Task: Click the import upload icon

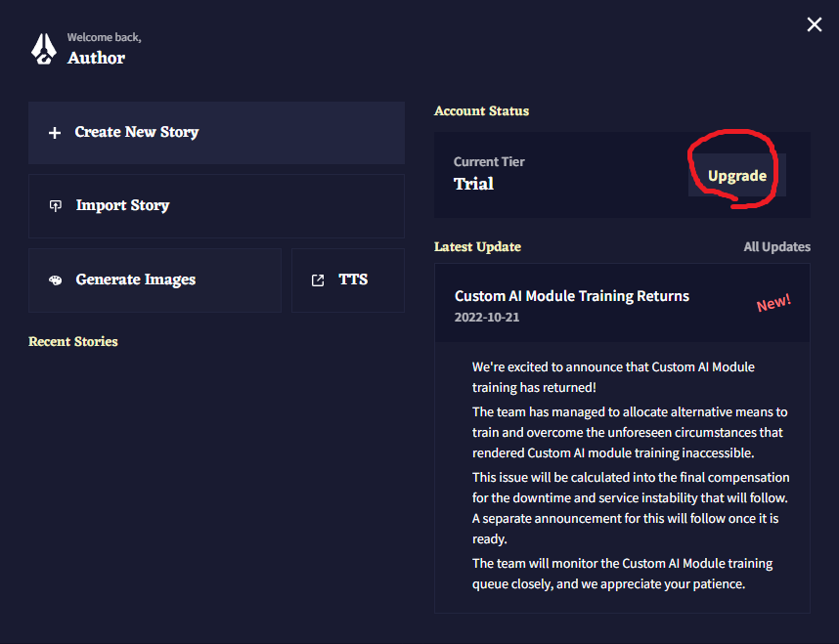Action: point(55,206)
